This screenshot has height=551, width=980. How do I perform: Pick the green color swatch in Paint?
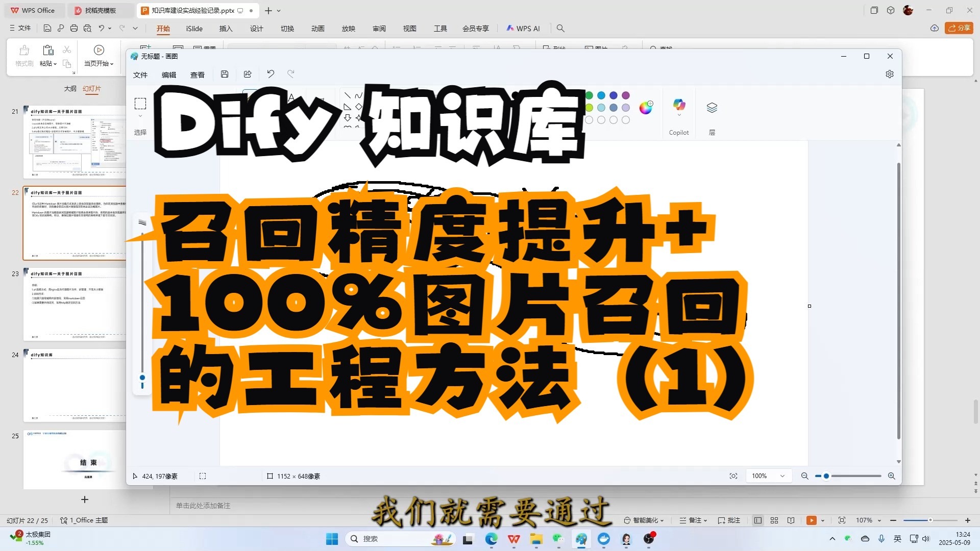click(x=589, y=95)
